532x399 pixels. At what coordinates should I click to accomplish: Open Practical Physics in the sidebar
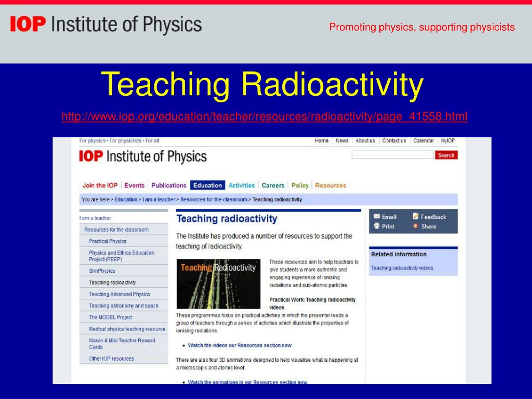(107, 241)
